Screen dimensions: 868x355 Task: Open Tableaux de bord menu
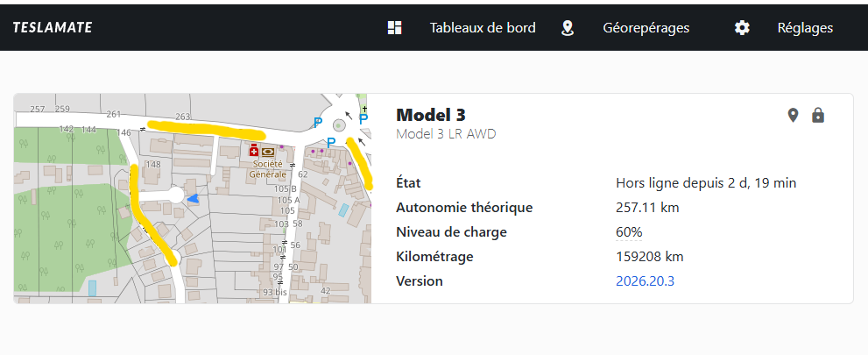point(483,28)
